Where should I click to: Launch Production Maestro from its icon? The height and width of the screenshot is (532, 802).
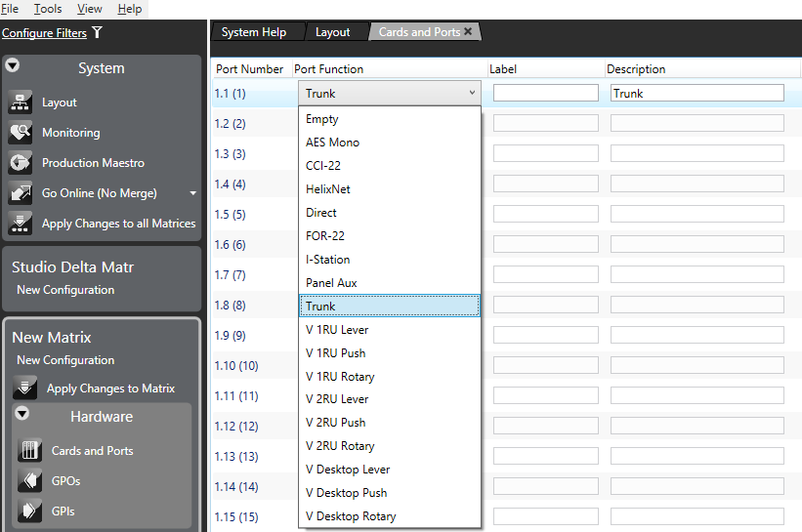coord(21,163)
